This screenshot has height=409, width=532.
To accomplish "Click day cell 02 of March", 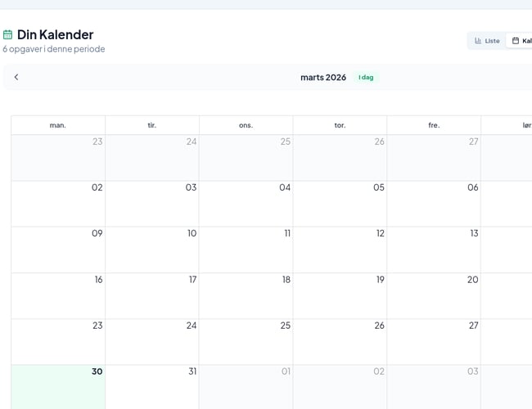I will click(x=58, y=204).
